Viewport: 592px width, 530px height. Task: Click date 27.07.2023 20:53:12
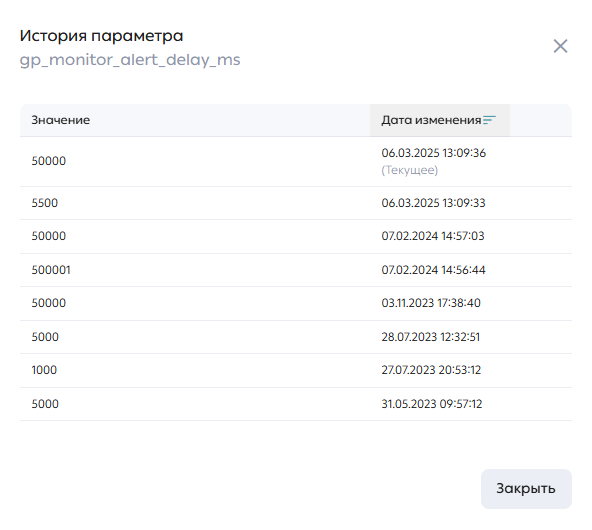pos(431,370)
